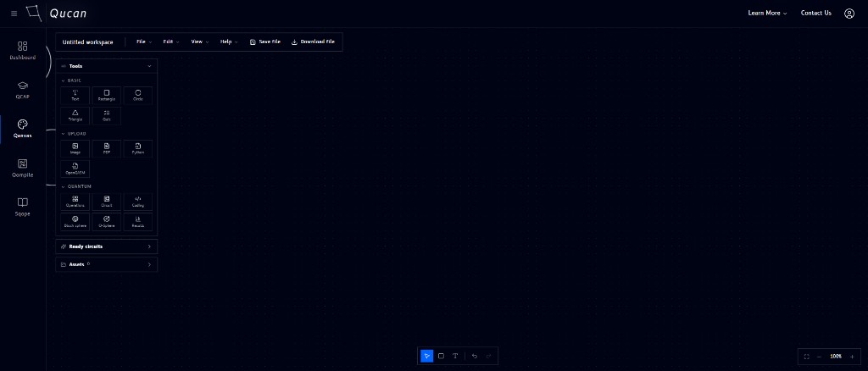The width and height of the screenshot is (868, 371).
Task: Select the Triangle tool
Action: (75, 115)
